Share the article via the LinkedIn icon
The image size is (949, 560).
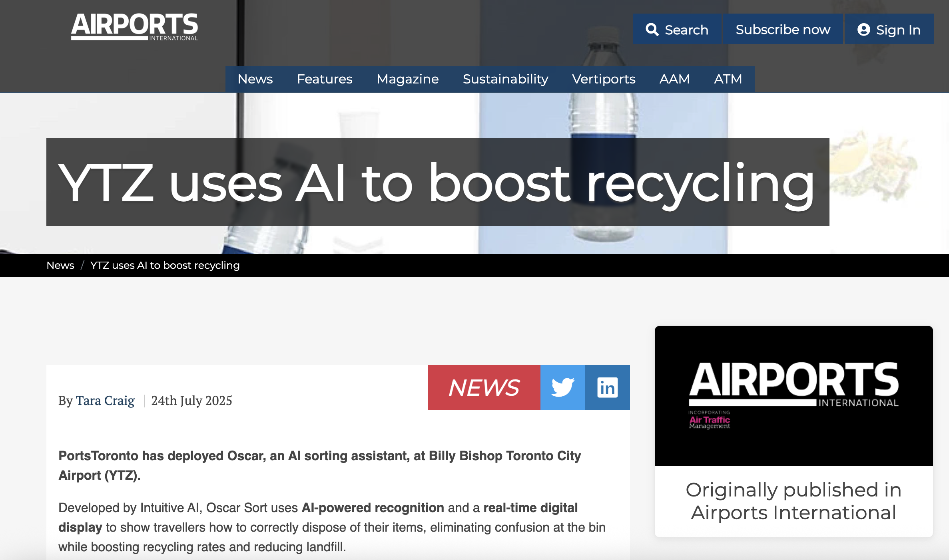click(x=607, y=387)
